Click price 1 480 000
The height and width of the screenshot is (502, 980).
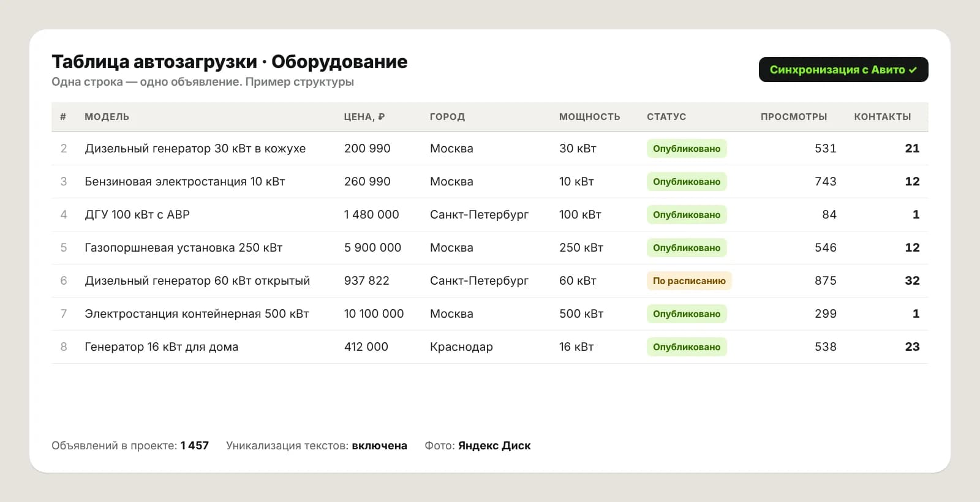[371, 215]
